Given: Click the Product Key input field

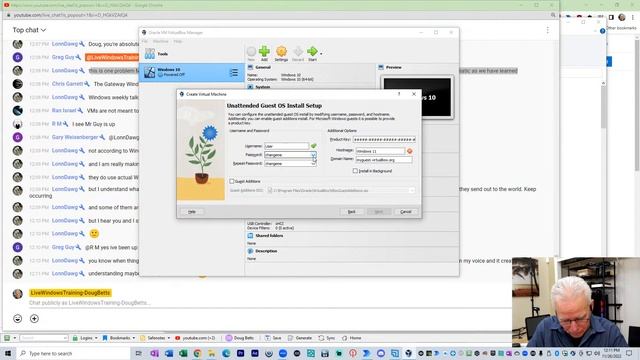Looking at the screenshot, I should (x=384, y=140).
